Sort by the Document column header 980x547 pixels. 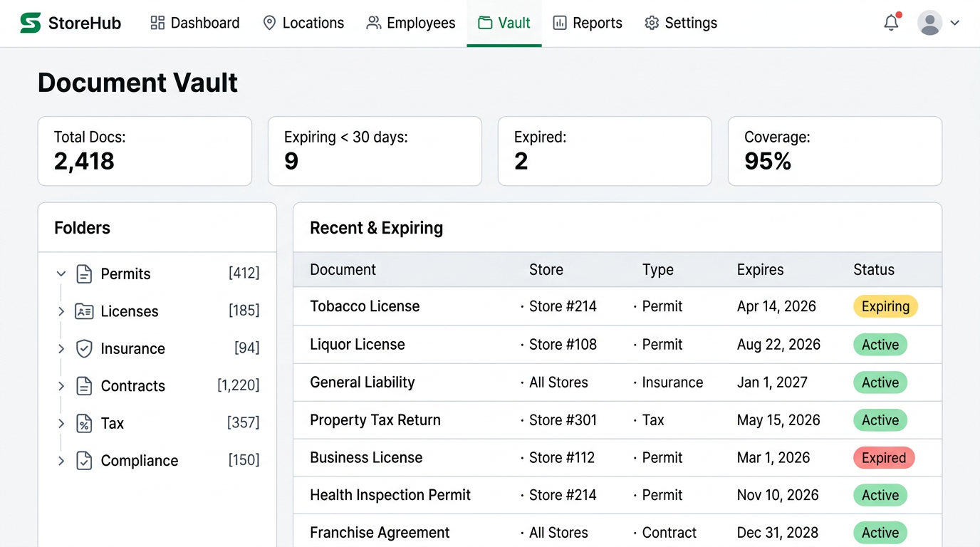tap(343, 270)
